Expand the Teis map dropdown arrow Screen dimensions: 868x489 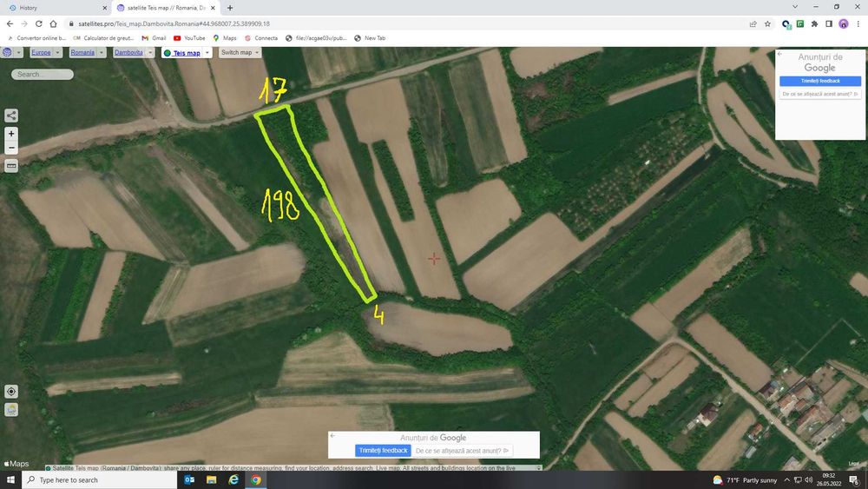tap(207, 53)
